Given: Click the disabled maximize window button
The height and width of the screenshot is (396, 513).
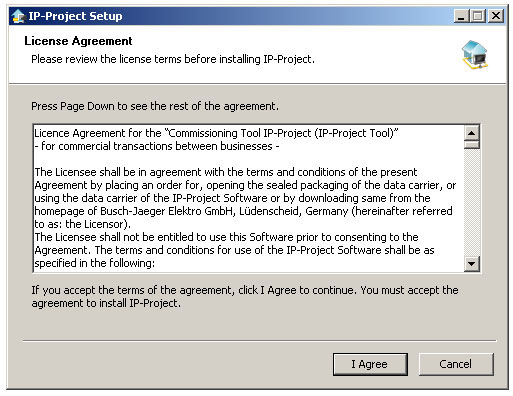Looking at the screenshot, I should pyautogui.click(x=478, y=16).
